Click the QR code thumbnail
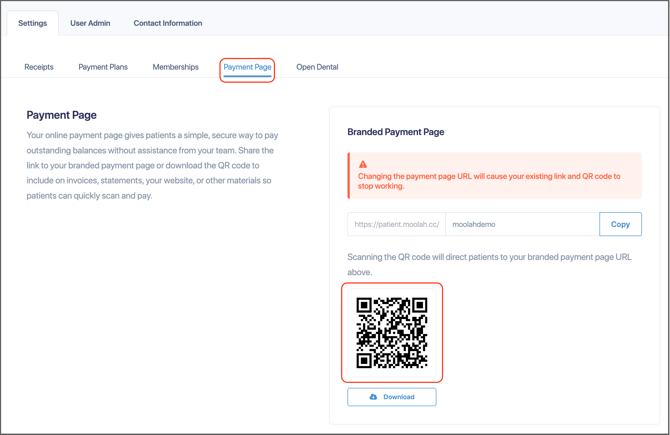The image size is (670, 435). pyautogui.click(x=392, y=332)
